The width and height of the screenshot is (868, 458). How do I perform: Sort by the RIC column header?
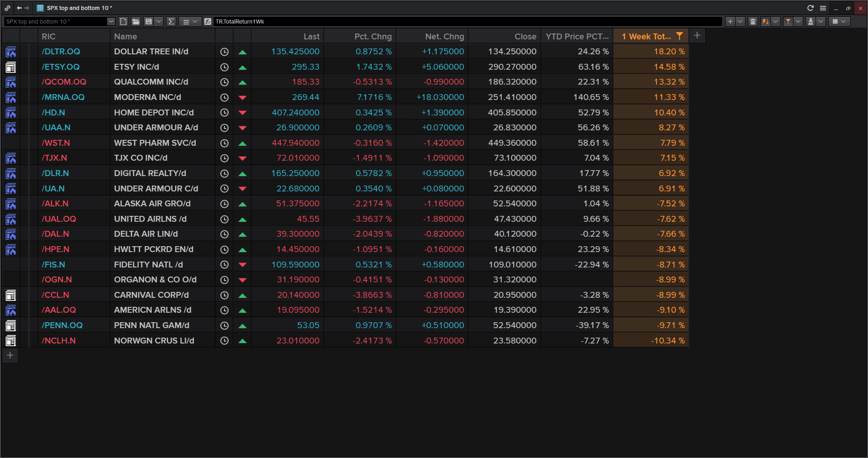coord(74,36)
